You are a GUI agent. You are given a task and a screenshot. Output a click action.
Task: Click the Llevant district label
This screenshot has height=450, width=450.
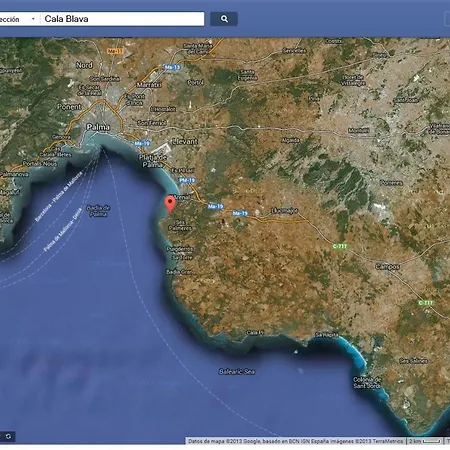(x=185, y=141)
